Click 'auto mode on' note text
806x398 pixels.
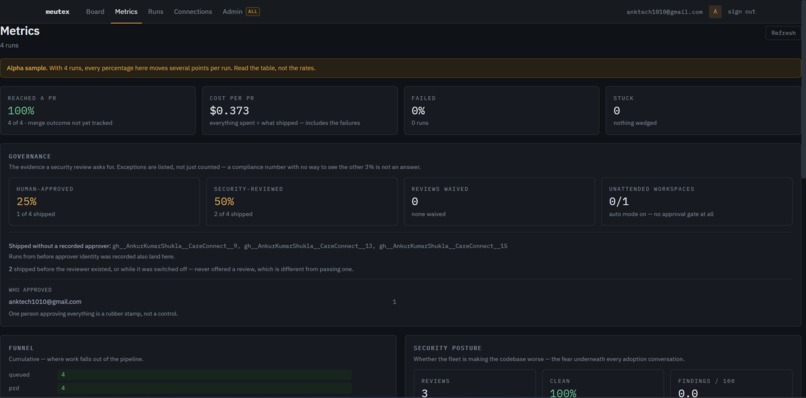(661, 214)
